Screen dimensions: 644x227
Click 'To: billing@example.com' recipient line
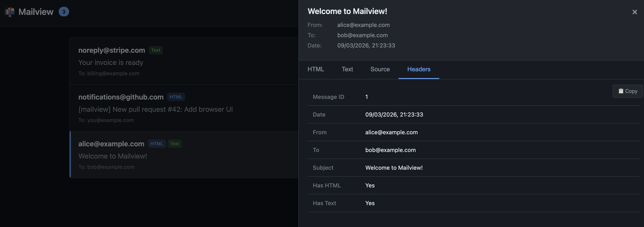tap(109, 73)
